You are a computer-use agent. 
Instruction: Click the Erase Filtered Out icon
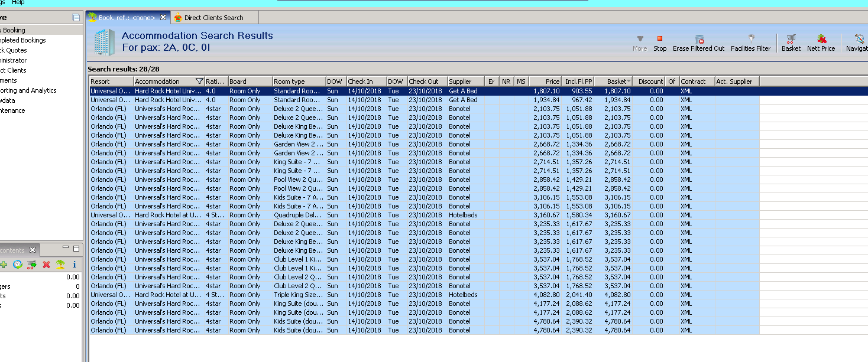pos(699,39)
